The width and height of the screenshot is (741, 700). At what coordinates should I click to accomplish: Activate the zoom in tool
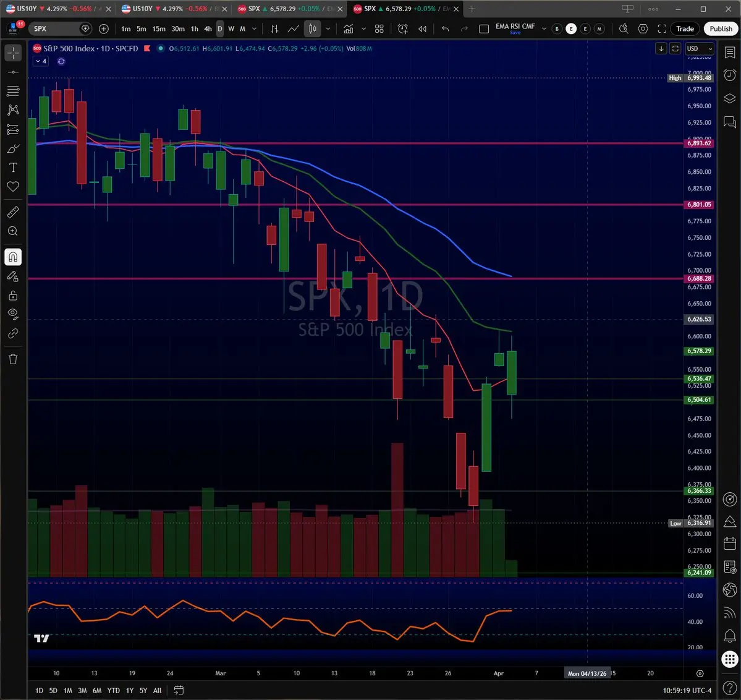pyautogui.click(x=13, y=231)
